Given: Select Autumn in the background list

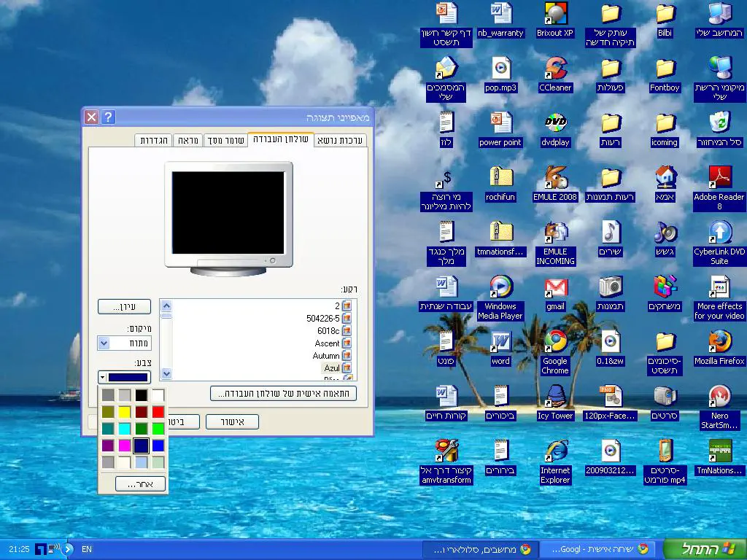Looking at the screenshot, I should tap(325, 356).
